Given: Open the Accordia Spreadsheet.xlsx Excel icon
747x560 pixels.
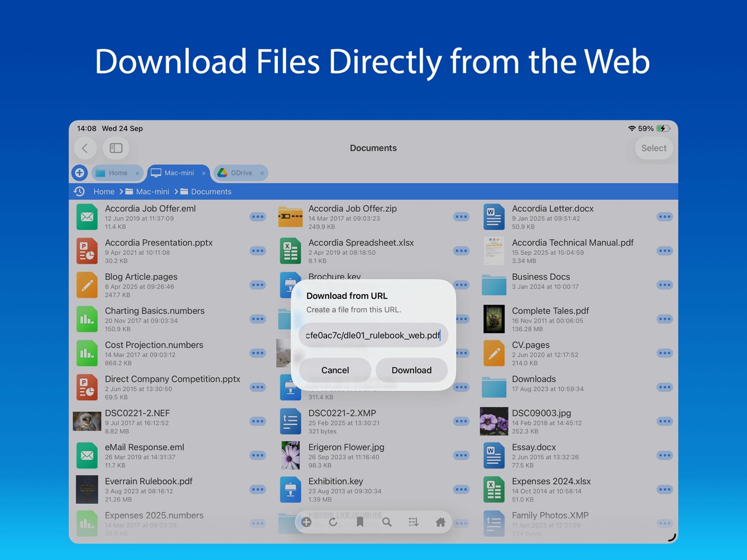Looking at the screenshot, I should point(290,251).
